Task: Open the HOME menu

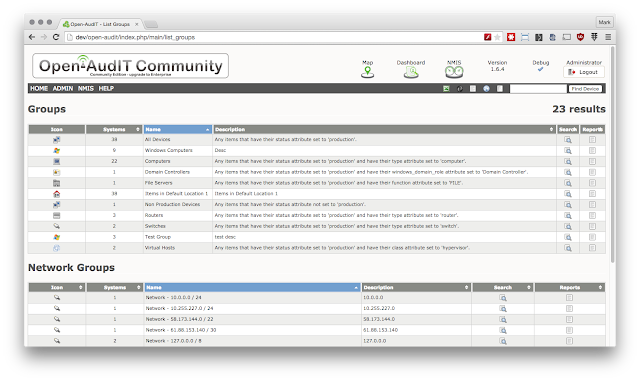Action: point(39,89)
